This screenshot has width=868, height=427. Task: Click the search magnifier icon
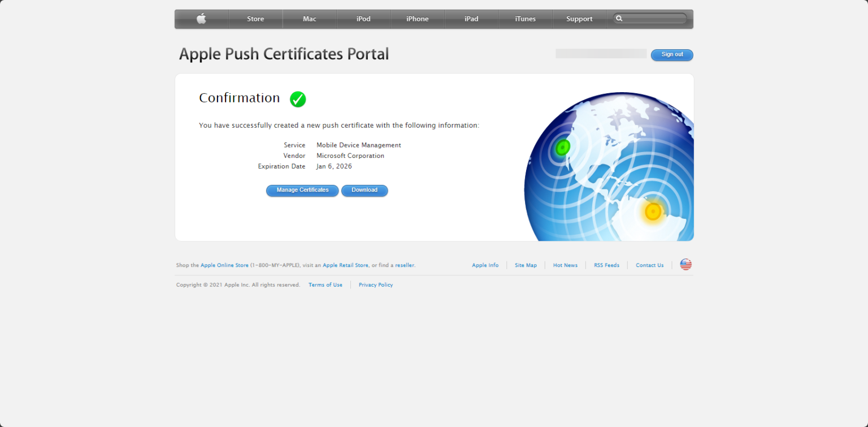click(x=619, y=18)
